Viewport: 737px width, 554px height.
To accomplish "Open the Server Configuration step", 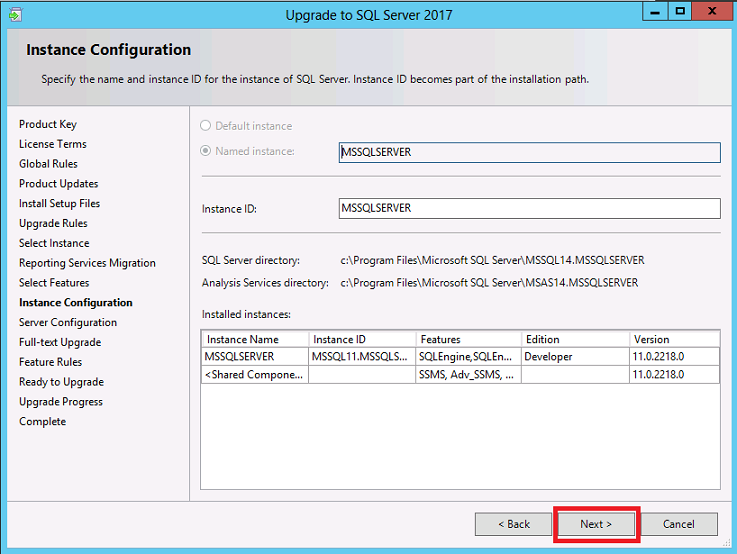I will [68, 322].
